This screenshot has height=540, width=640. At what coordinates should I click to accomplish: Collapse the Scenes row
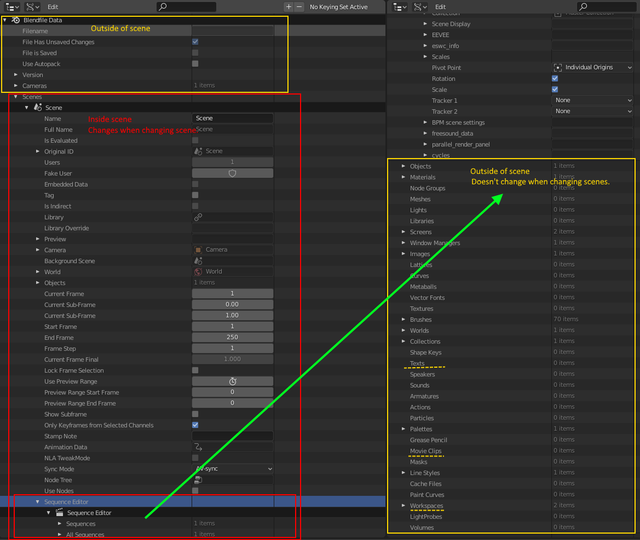point(16,97)
